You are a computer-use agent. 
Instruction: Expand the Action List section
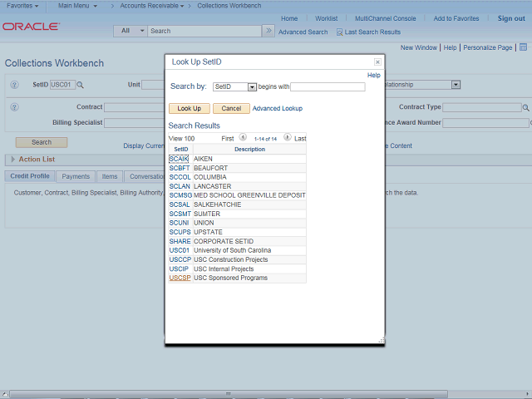click(x=13, y=159)
